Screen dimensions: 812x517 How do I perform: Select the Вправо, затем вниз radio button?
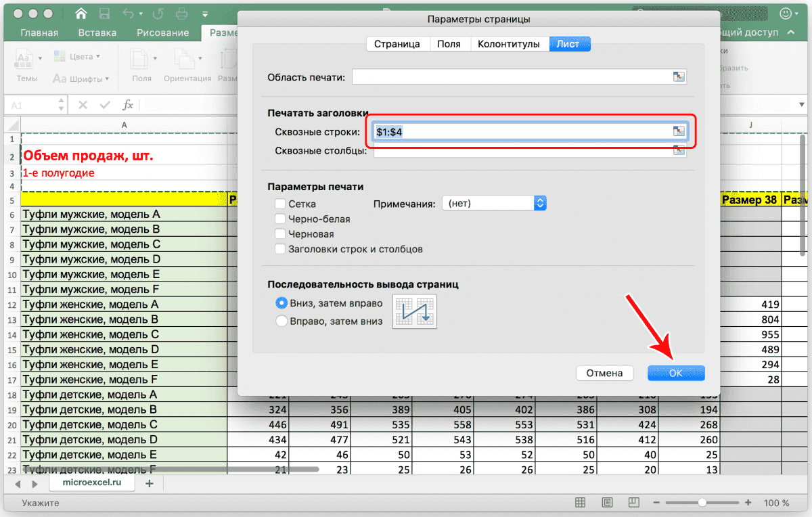pos(281,321)
